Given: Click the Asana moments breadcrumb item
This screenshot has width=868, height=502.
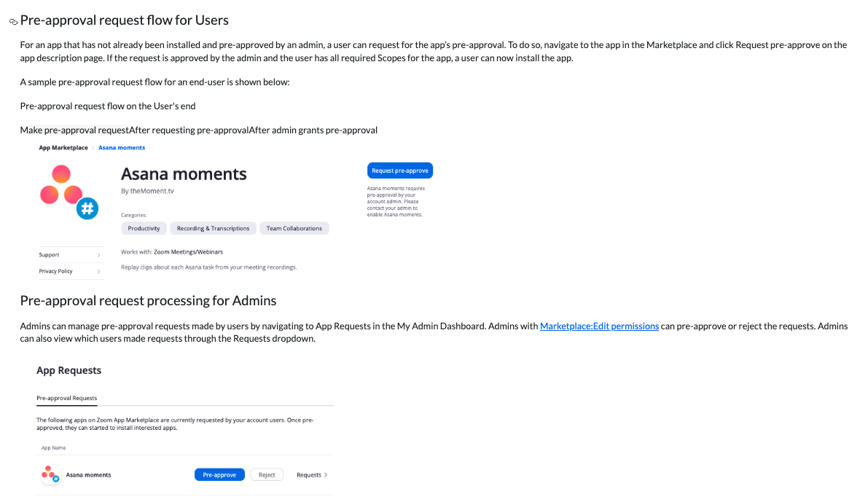Looking at the screenshot, I should (122, 148).
